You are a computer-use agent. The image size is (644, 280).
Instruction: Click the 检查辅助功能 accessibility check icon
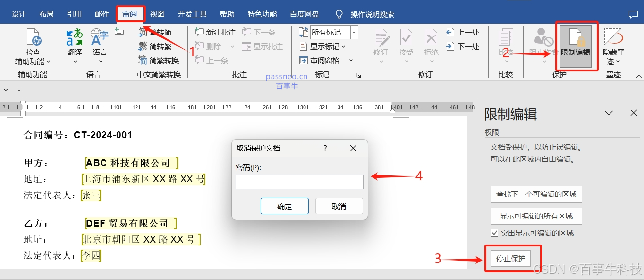(33, 37)
